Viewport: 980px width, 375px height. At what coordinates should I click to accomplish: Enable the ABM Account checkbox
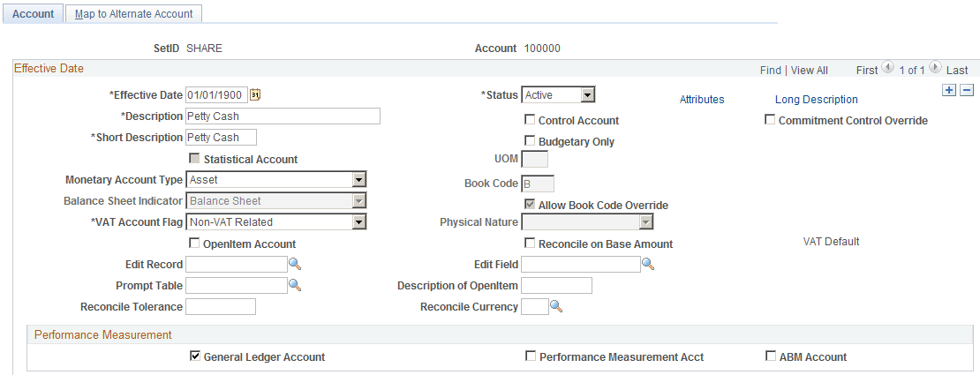(770, 356)
